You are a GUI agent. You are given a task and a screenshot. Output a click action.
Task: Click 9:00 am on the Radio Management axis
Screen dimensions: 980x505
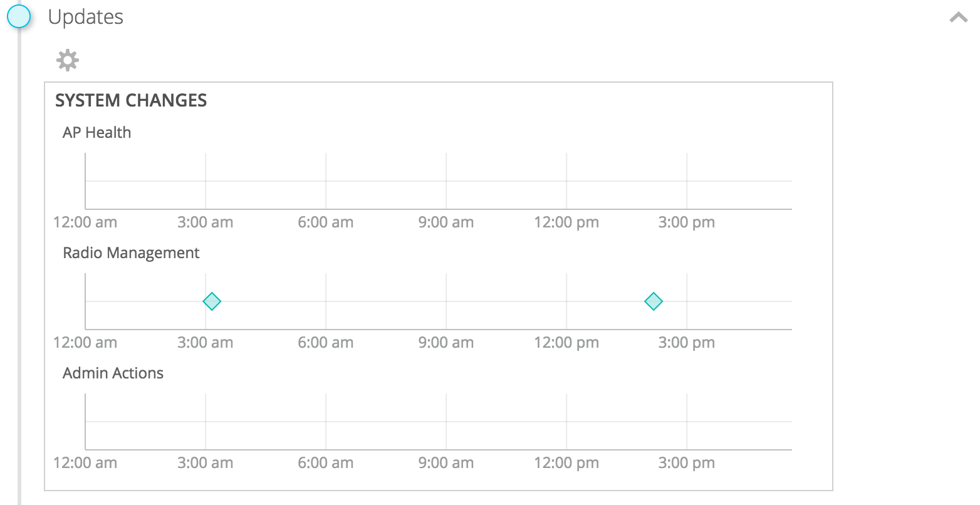tap(446, 343)
